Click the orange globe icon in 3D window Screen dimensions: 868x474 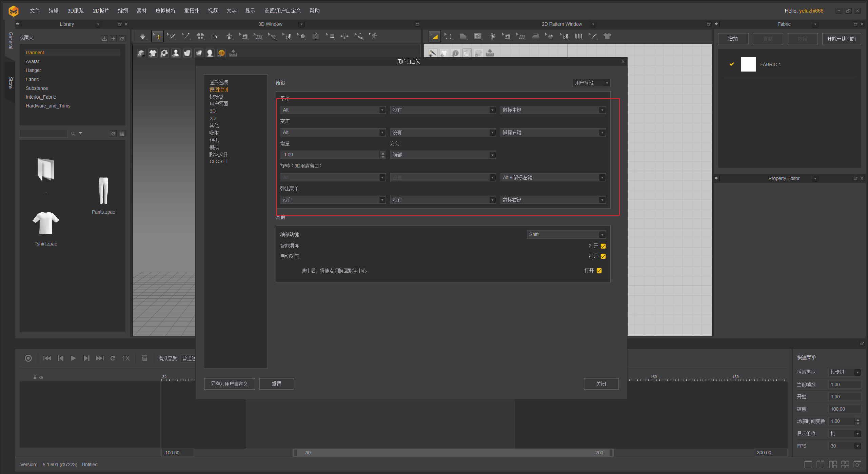(221, 53)
